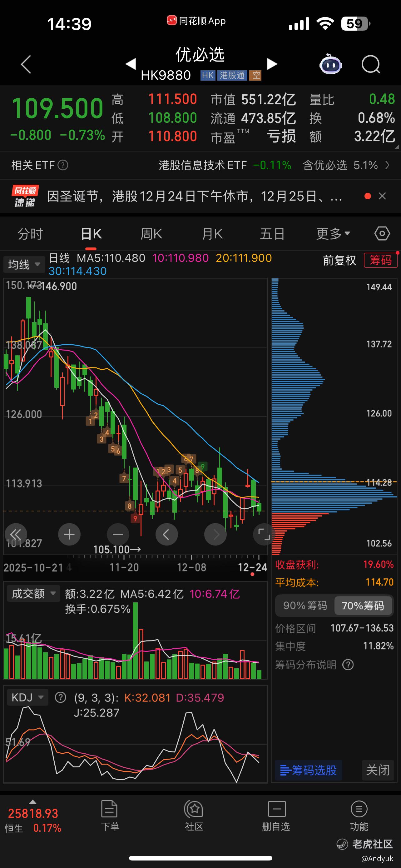This screenshot has height=868, width=401.
Task: Jump chart to earliest with double-arrow
Action: click(16, 534)
